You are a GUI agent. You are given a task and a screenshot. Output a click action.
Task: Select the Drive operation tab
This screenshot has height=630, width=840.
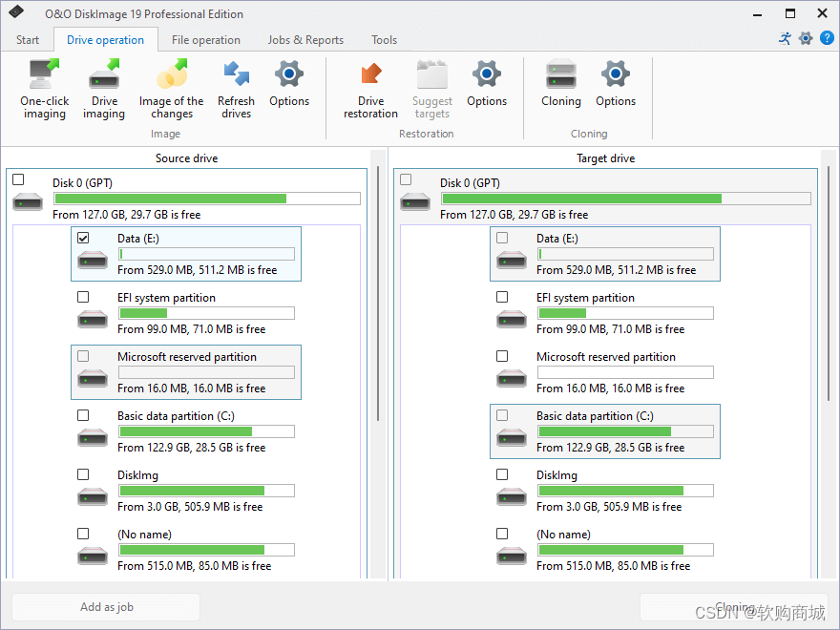[x=106, y=40]
